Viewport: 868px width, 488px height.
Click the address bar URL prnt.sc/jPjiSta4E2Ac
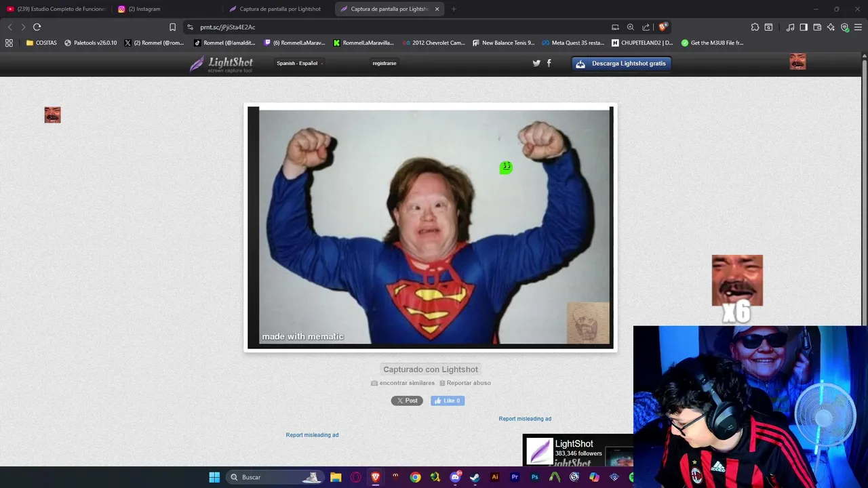(228, 27)
